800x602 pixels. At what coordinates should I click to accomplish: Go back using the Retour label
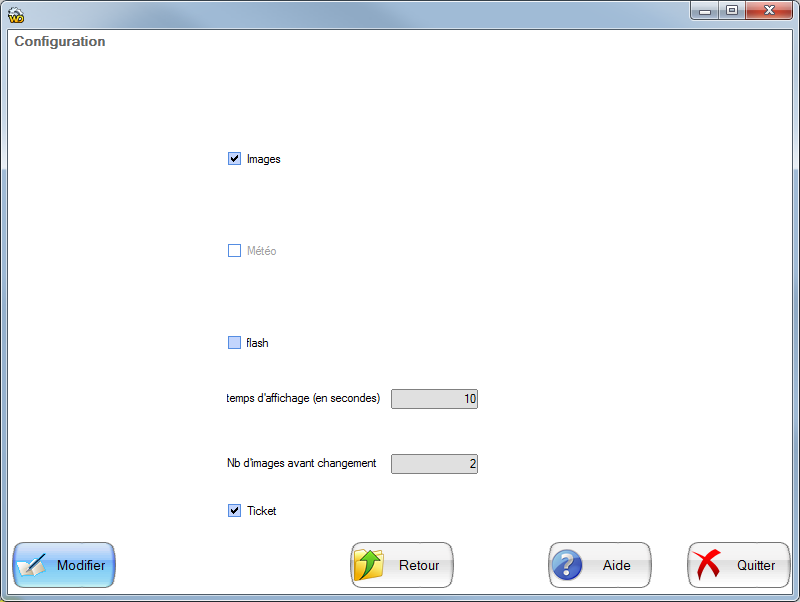419,565
